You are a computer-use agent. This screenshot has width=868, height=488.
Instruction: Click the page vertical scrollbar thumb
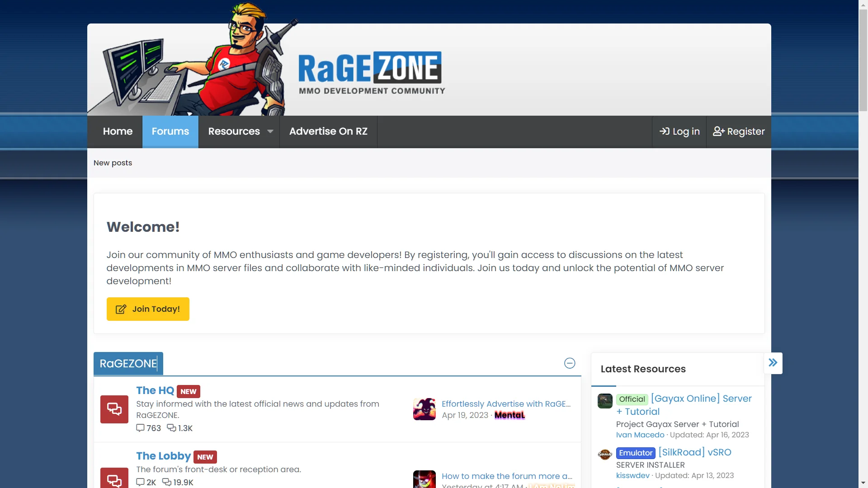point(863,60)
